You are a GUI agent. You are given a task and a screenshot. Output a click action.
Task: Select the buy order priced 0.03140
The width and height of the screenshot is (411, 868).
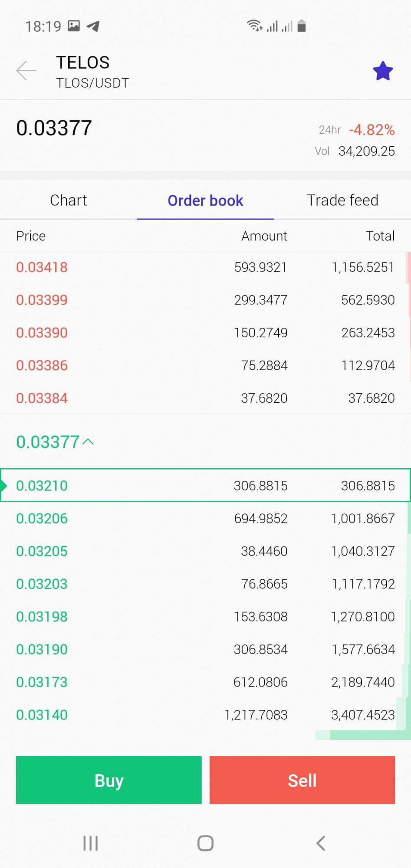click(205, 715)
